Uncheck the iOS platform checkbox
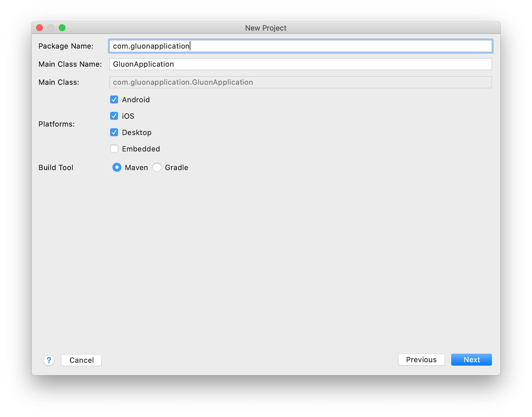Viewport: 532px width, 417px height. pyautogui.click(x=114, y=116)
